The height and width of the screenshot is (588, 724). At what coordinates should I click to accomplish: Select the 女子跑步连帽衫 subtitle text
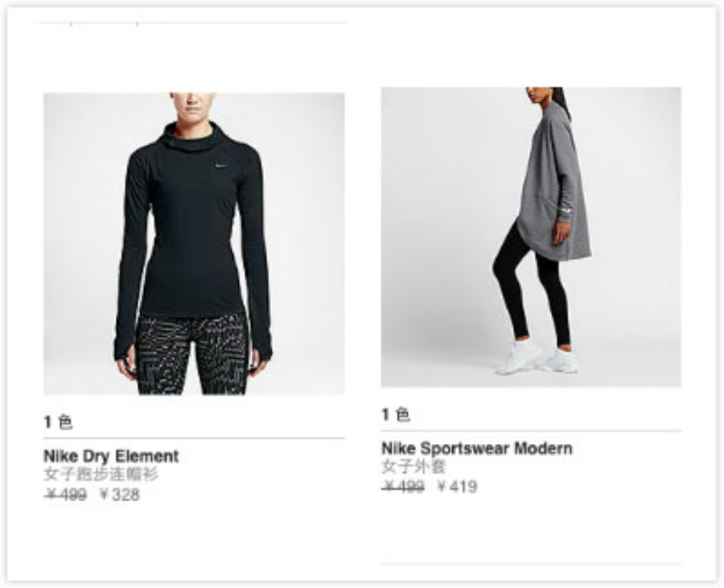(101, 475)
